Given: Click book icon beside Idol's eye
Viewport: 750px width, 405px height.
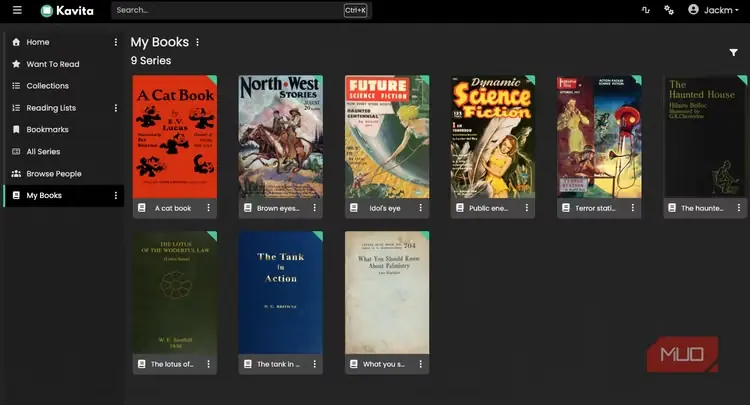Looking at the screenshot, I should coord(354,208).
